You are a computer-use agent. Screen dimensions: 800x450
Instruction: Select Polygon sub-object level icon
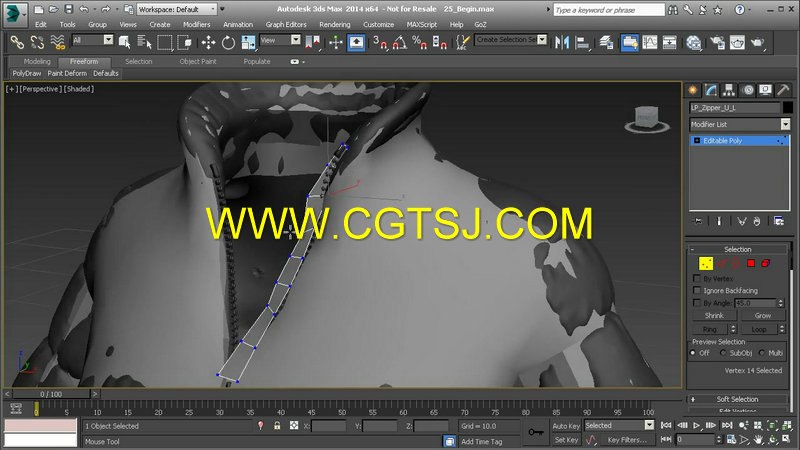[751, 263]
